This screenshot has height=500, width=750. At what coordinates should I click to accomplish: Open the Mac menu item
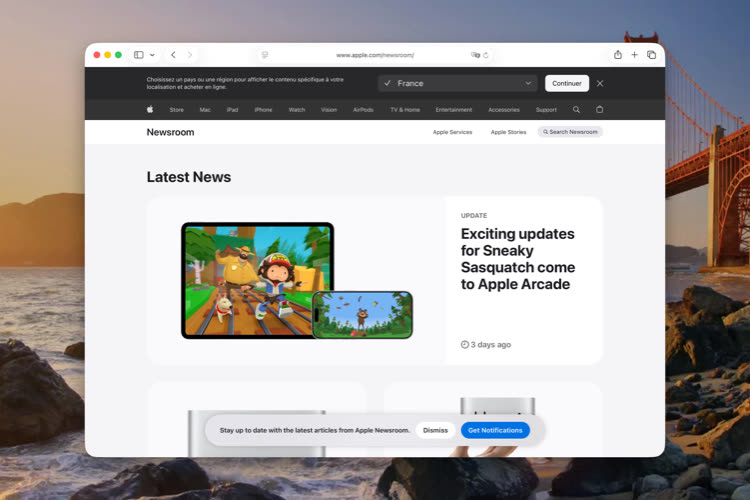pyautogui.click(x=205, y=110)
